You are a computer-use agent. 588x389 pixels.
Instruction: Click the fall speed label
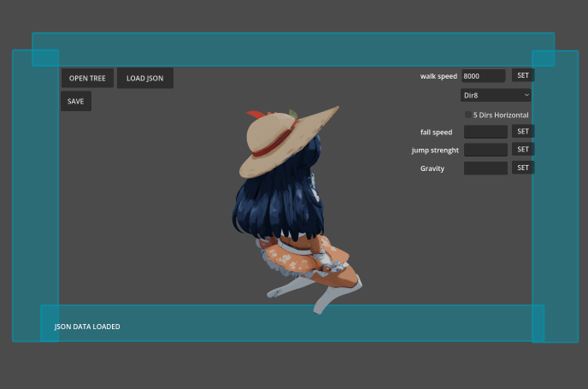click(436, 132)
